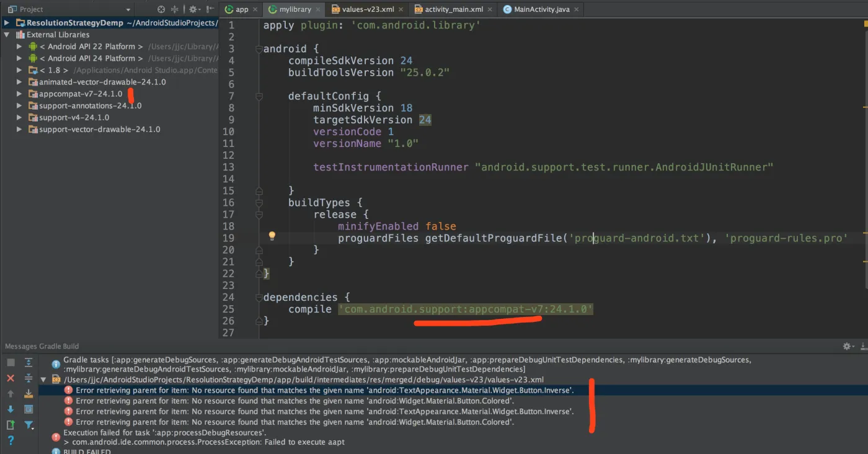Expand the support-v4-24.1.0 library

coord(19,117)
